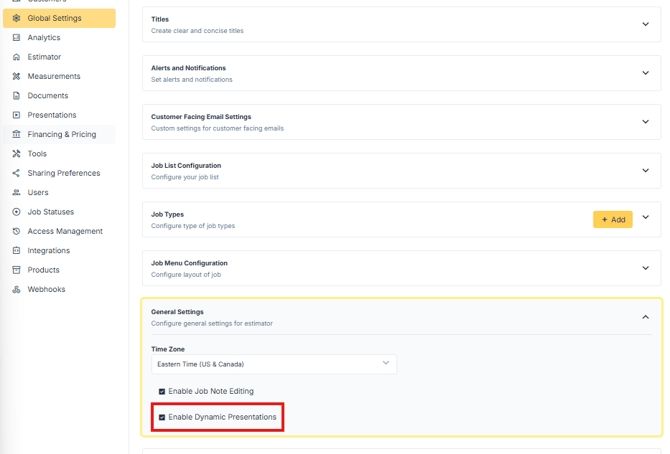Click the Financing & Pricing bank icon
This screenshot has width=670, height=454.
point(16,134)
